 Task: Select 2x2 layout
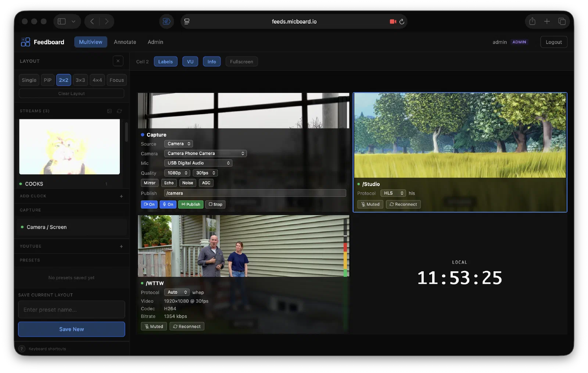click(x=64, y=80)
